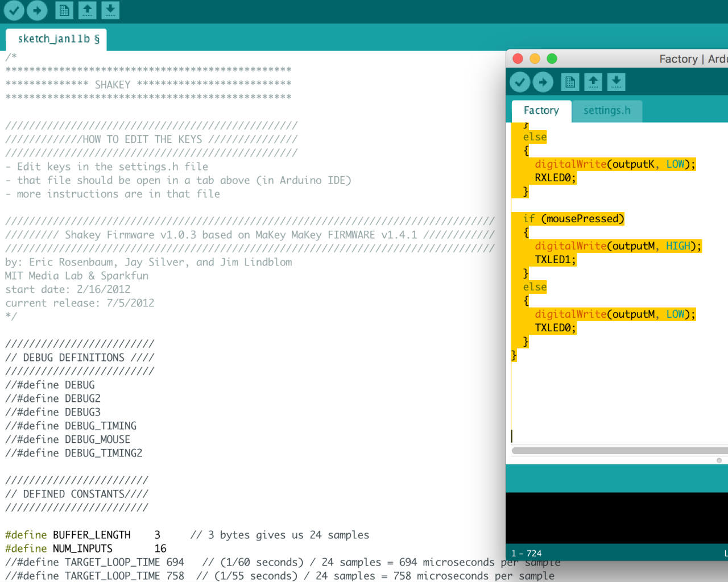728x582 pixels.
Task: Click the Save icon in the Factory window
Action: [x=616, y=82]
